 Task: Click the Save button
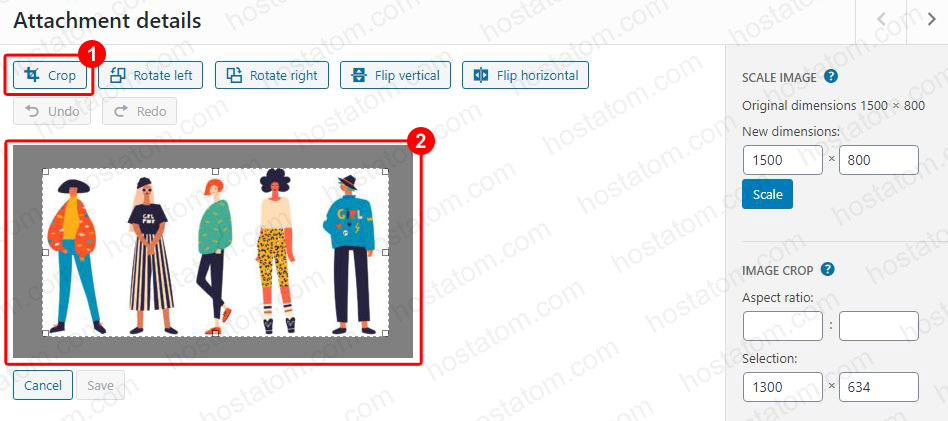point(100,385)
